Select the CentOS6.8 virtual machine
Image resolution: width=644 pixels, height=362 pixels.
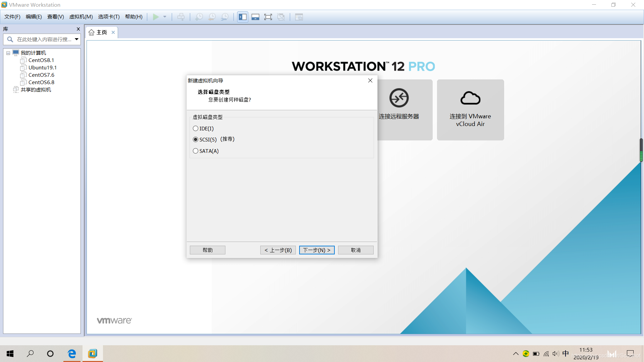(x=41, y=82)
